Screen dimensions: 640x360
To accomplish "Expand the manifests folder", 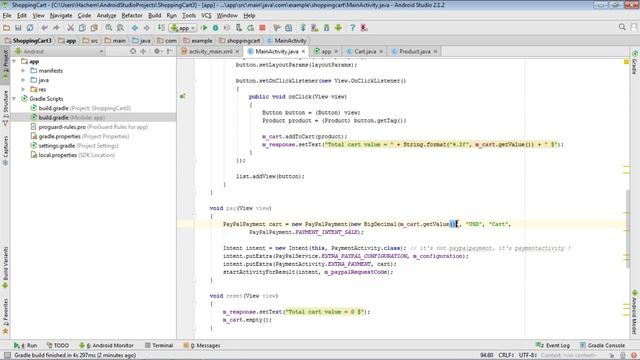I will pos(23,71).
